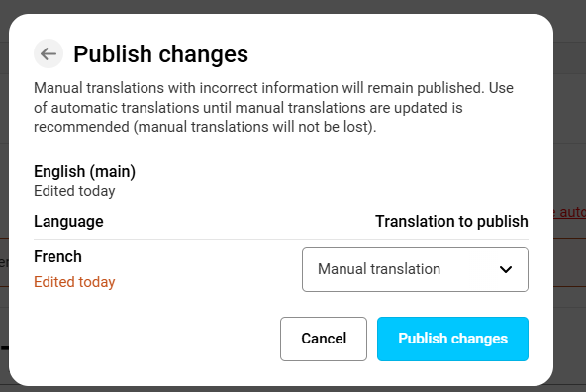Select the French language row label
The height and width of the screenshot is (392, 586).
57,256
